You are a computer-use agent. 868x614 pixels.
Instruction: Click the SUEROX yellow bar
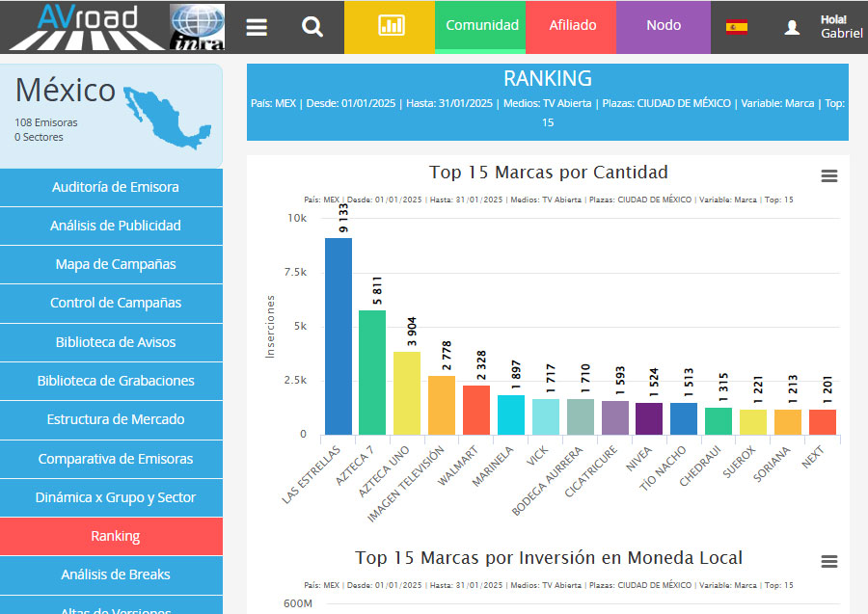[753, 422]
